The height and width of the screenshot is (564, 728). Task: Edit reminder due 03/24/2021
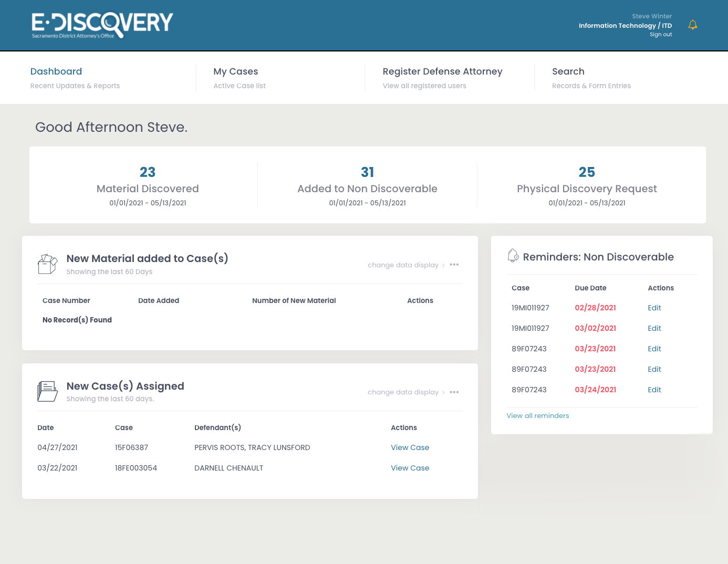(x=654, y=390)
